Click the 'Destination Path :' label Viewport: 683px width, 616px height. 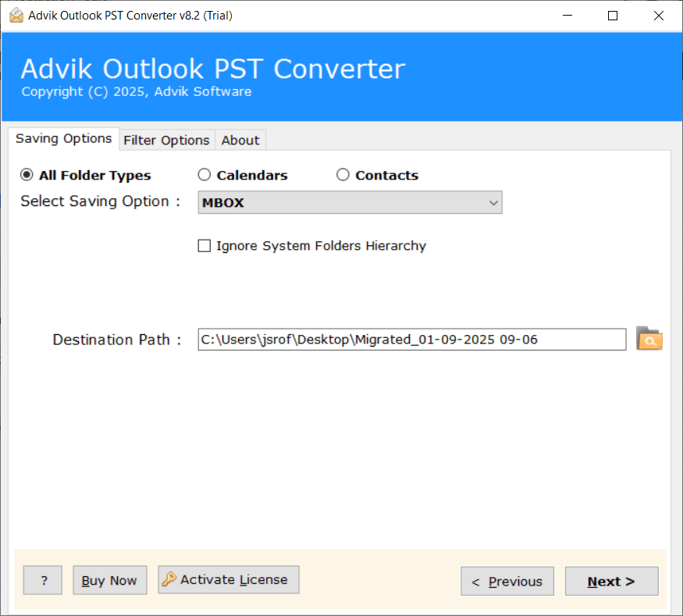(x=117, y=340)
